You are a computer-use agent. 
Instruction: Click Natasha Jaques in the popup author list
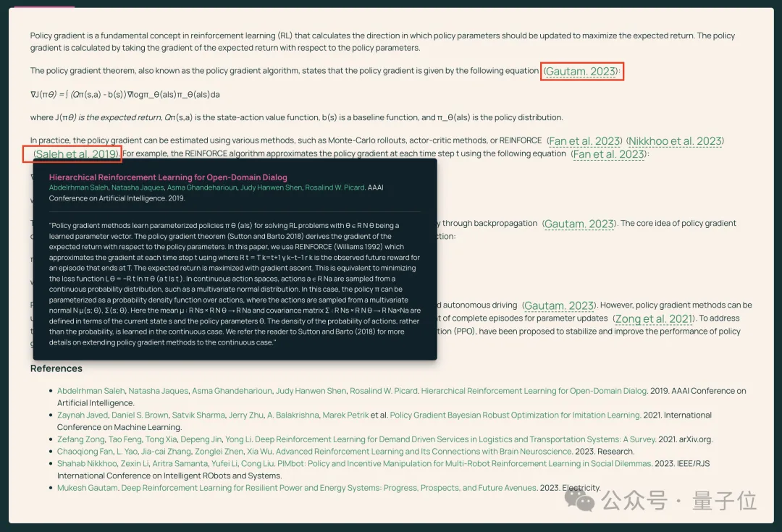pyautogui.click(x=137, y=187)
